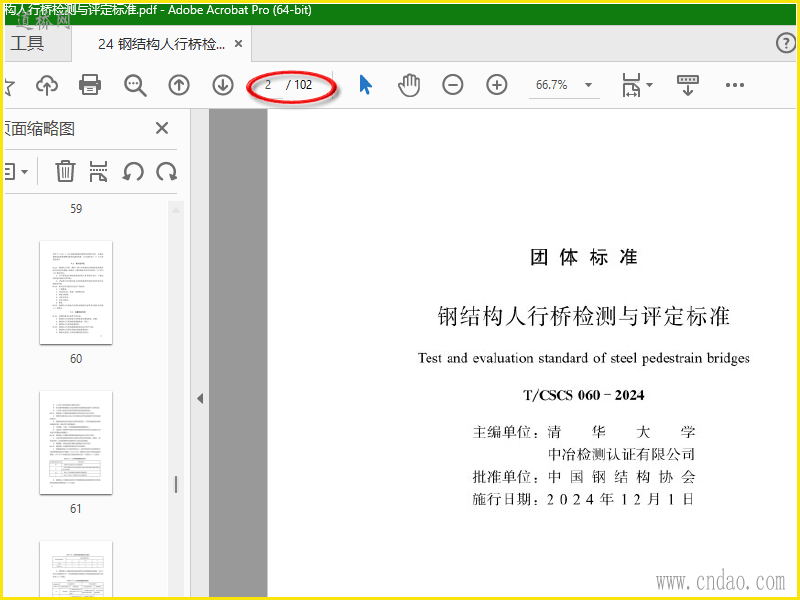This screenshot has width=800, height=600.
Task: Expand the fit page options arrow
Action: tap(649, 85)
